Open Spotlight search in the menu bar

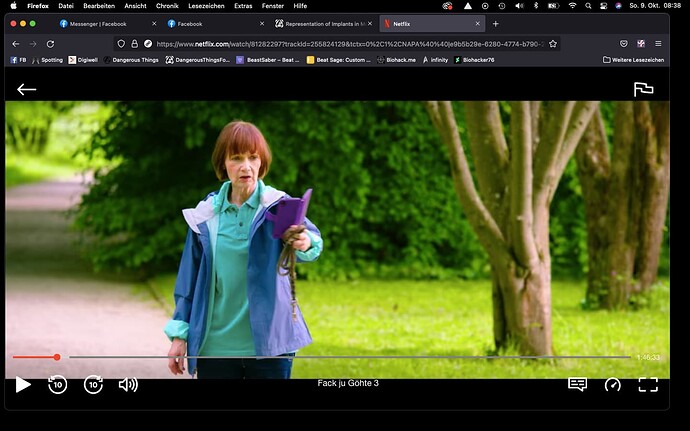tap(588, 6)
